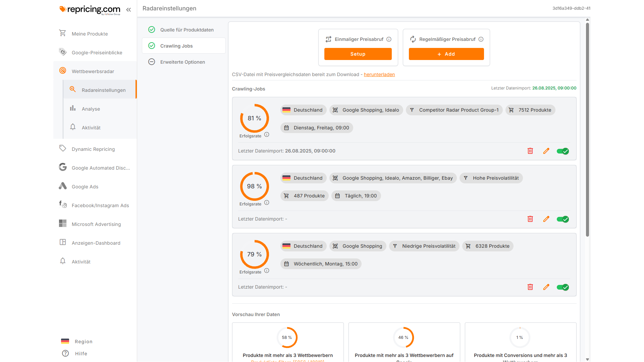
Task: Disable the 487 Produkte crawling job toggle
Action: pos(563,219)
